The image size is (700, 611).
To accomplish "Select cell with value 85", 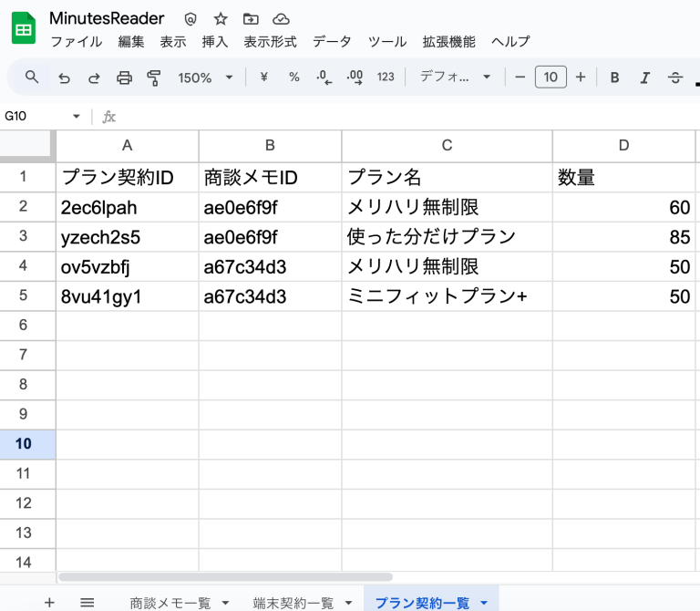I will click(623, 237).
